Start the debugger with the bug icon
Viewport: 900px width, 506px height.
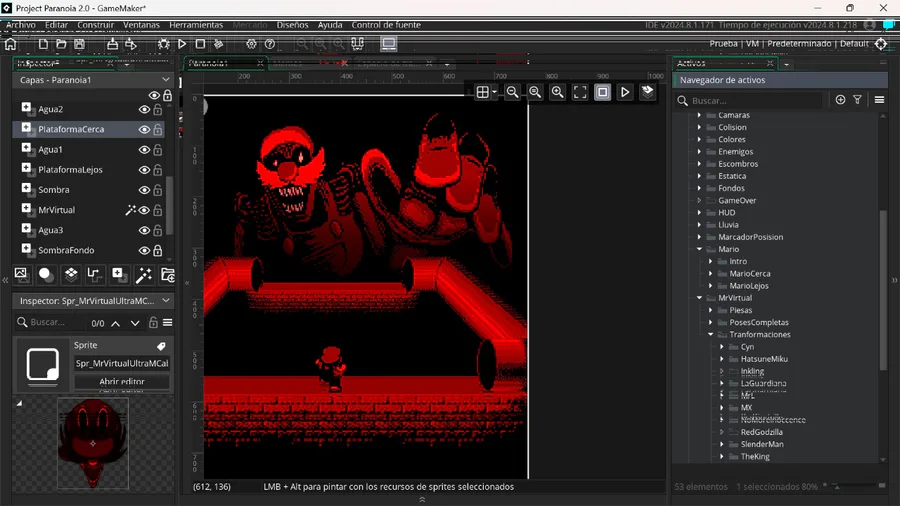(164, 44)
